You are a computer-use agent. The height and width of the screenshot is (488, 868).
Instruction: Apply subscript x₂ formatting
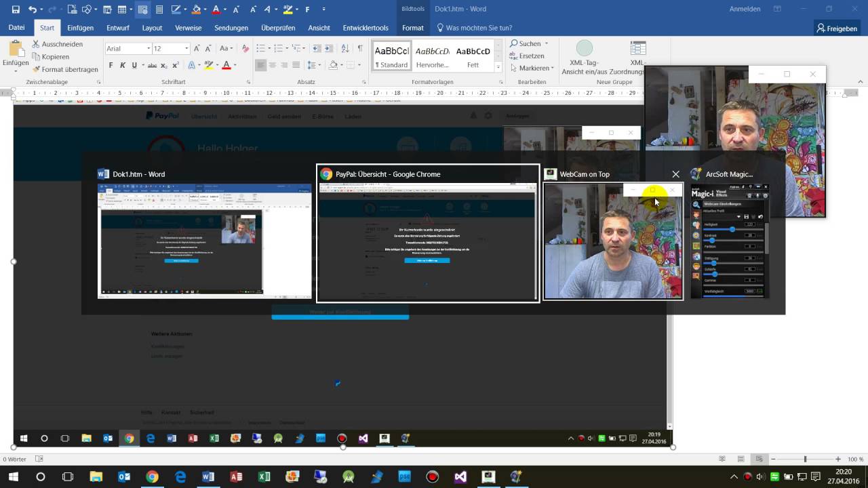click(x=165, y=65)
